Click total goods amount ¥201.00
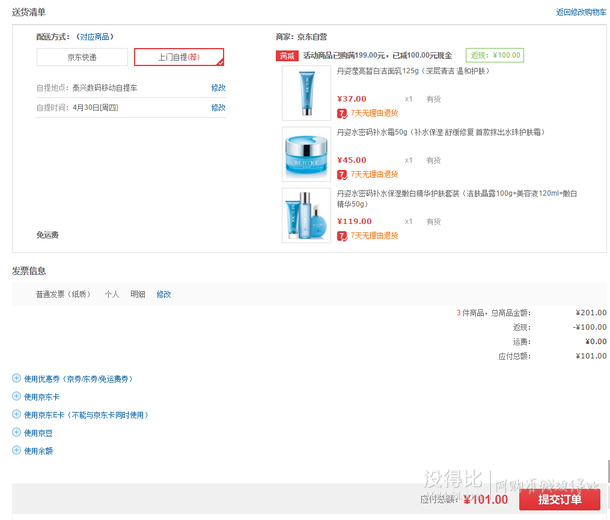610x520 pixels. click(591, 313)
